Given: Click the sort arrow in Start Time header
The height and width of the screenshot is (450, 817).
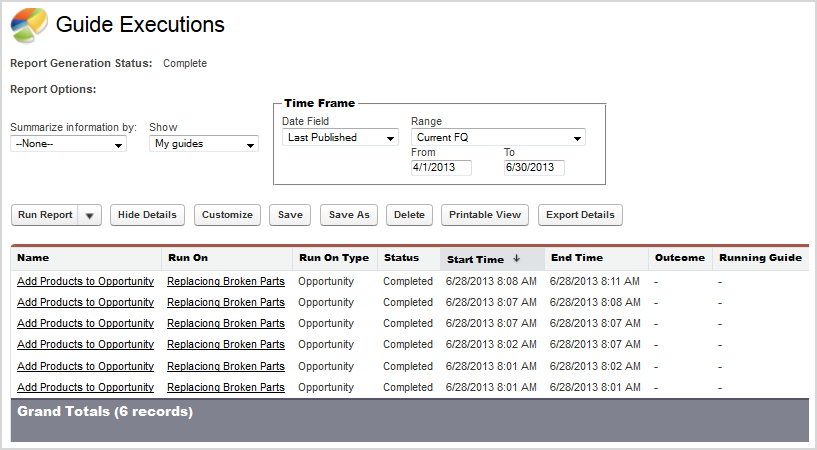Looking at the screenshot, I should point(516,258).
